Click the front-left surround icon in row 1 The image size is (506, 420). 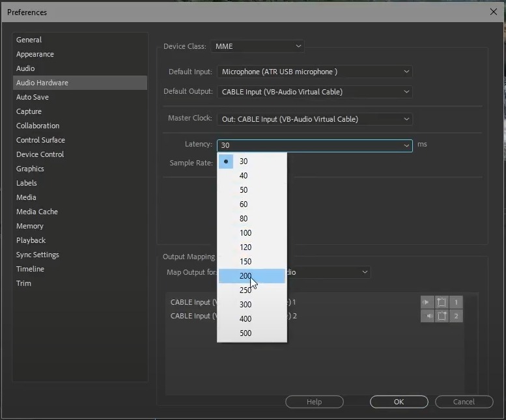click(x=442, y=302)
